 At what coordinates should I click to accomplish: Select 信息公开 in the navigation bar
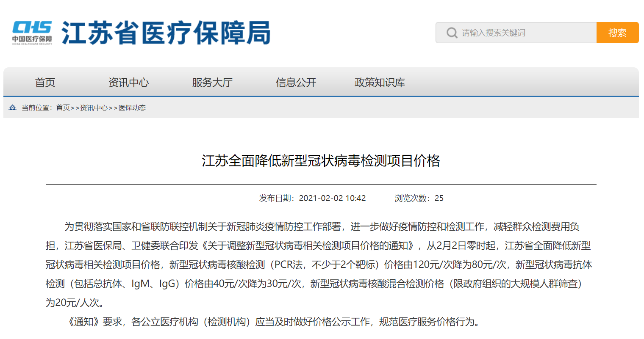click(296, 83)
